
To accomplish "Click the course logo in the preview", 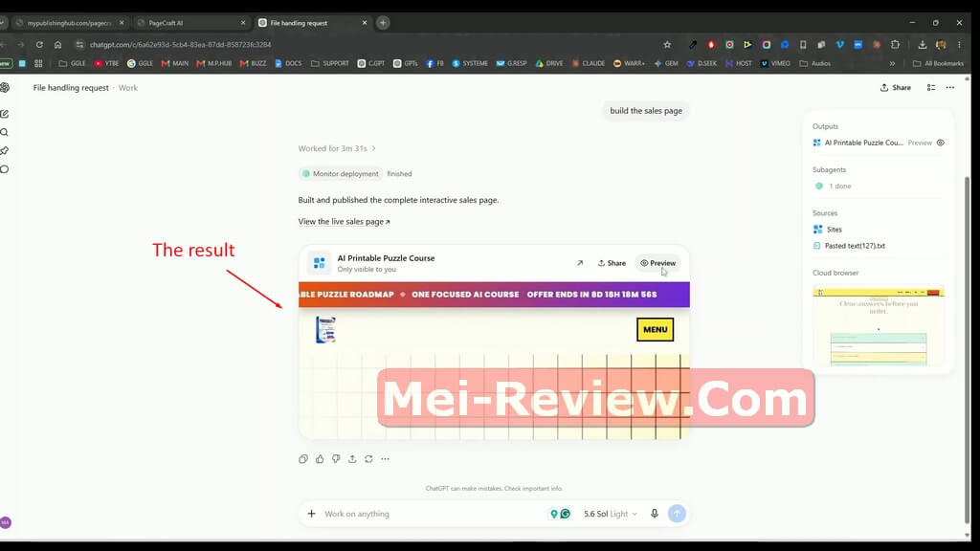I will tap(325, 329).
